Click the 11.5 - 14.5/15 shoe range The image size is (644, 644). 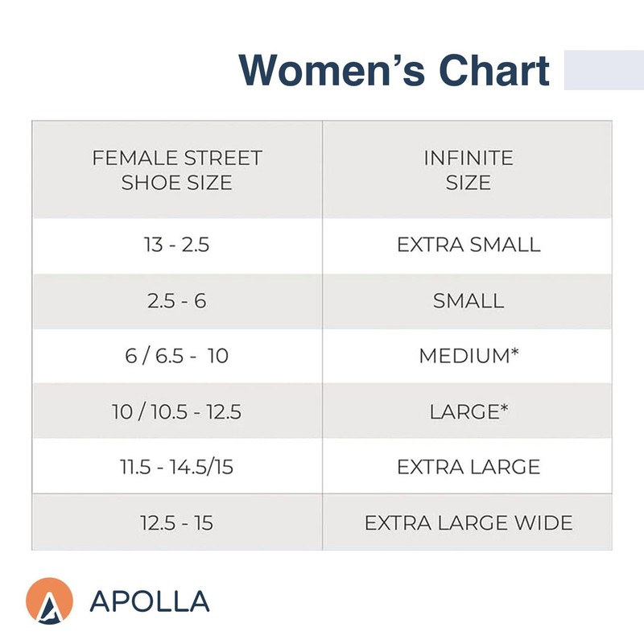coord(177,467)
